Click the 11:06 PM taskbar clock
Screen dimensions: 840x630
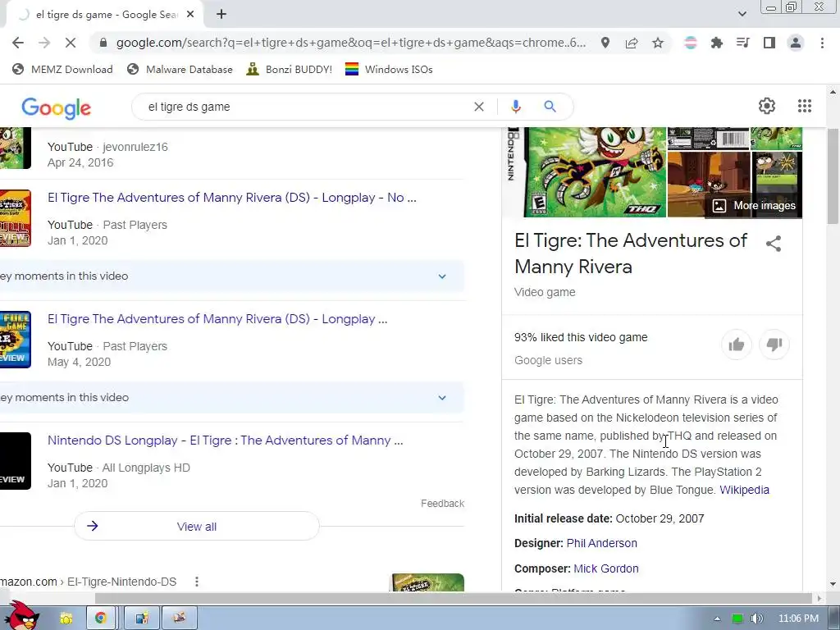[798, 619]
